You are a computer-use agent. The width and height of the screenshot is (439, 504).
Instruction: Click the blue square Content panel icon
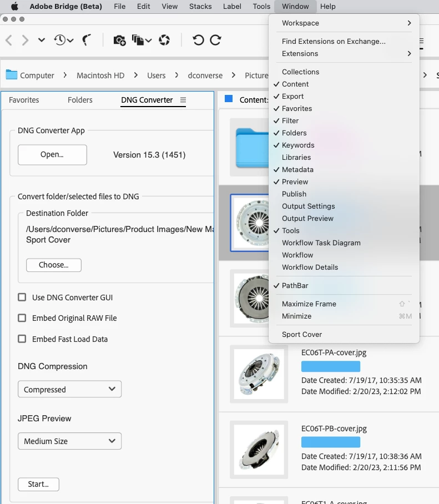[229, 98]
